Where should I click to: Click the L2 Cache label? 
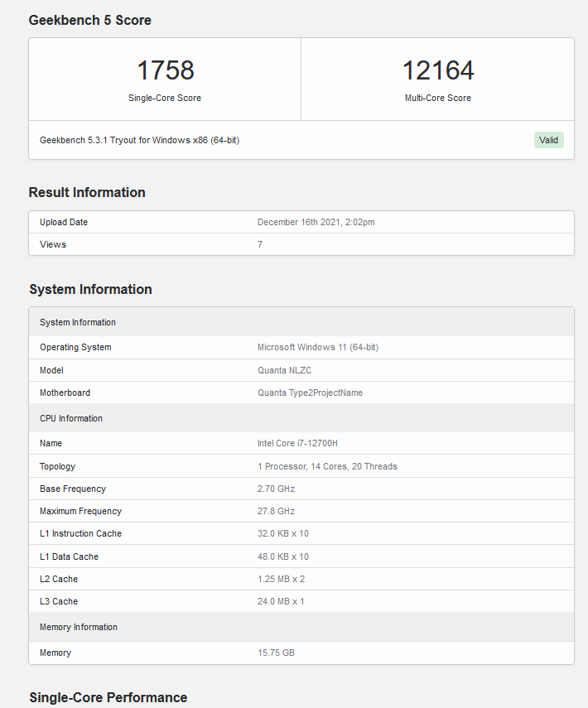click(x=59, y=579)
